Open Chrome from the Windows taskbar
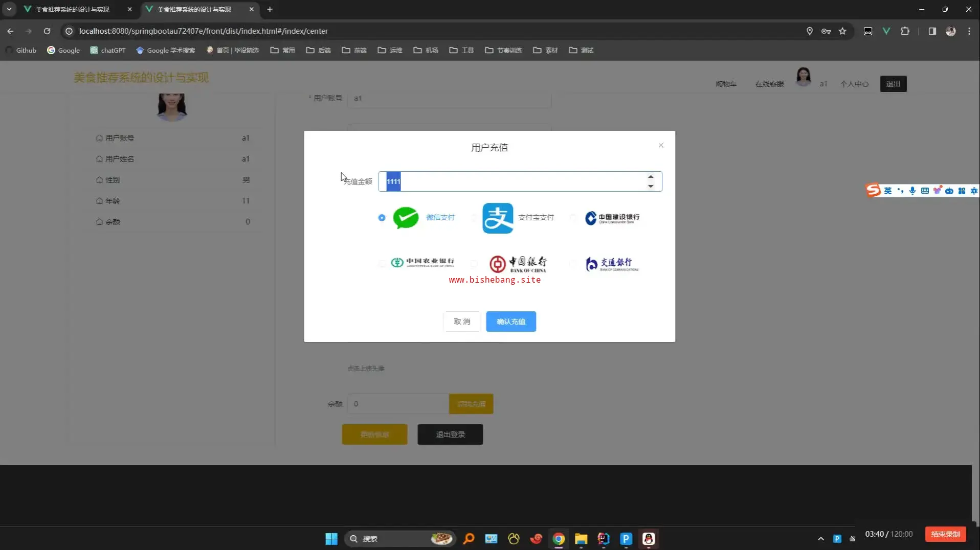 [x=559, y=539]
